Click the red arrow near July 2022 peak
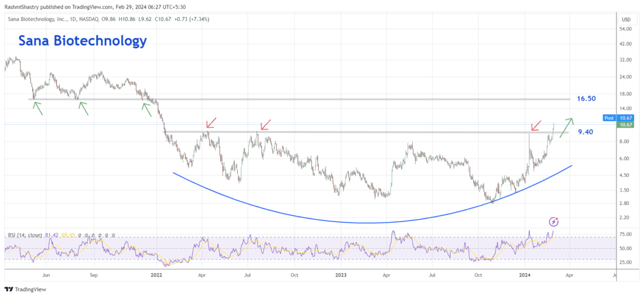Viewport: 644px width, 297px height. tap(265, 124)
